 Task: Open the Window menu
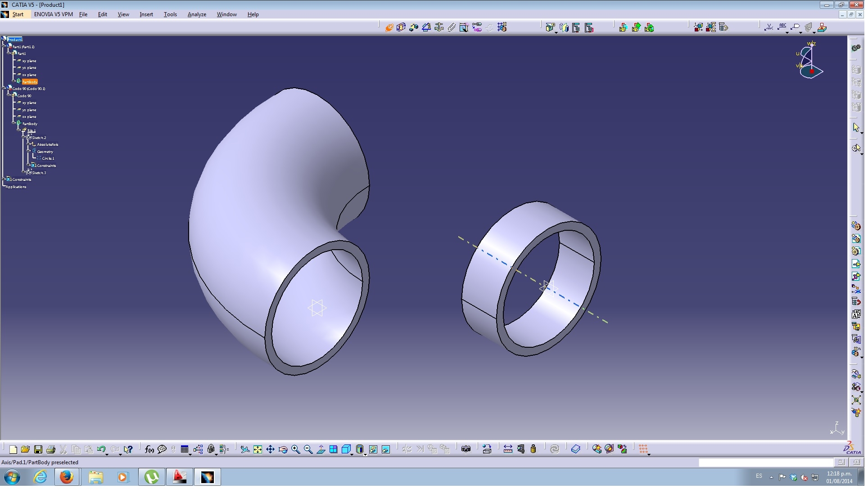pyautogui.click(x=226, y=15)
